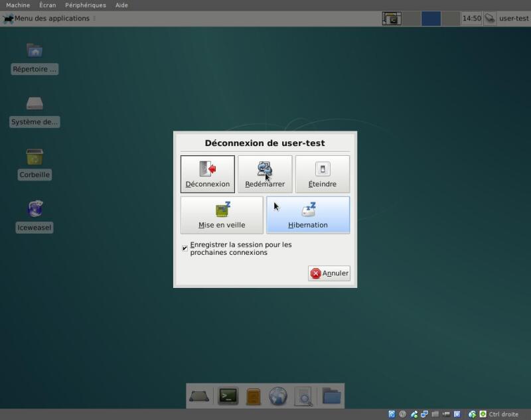Click the user-test panel button
531x420 pixels.
tap(513, 19)
